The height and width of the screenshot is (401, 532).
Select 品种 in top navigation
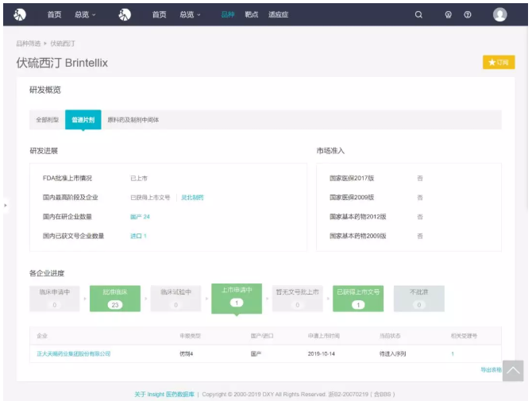point(228,14)
